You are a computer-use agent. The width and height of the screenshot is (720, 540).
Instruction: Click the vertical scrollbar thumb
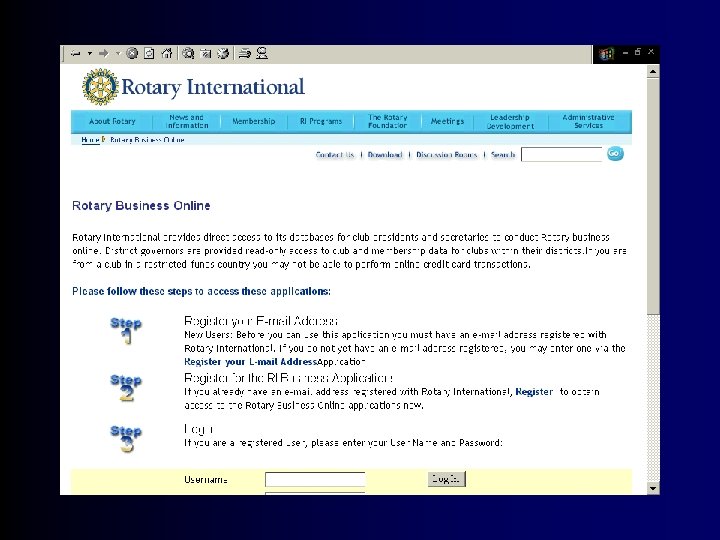point(653,197)
